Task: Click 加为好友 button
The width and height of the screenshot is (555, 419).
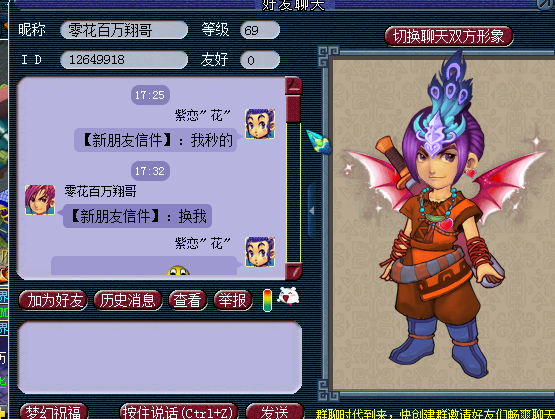Action: coord(53,300)
